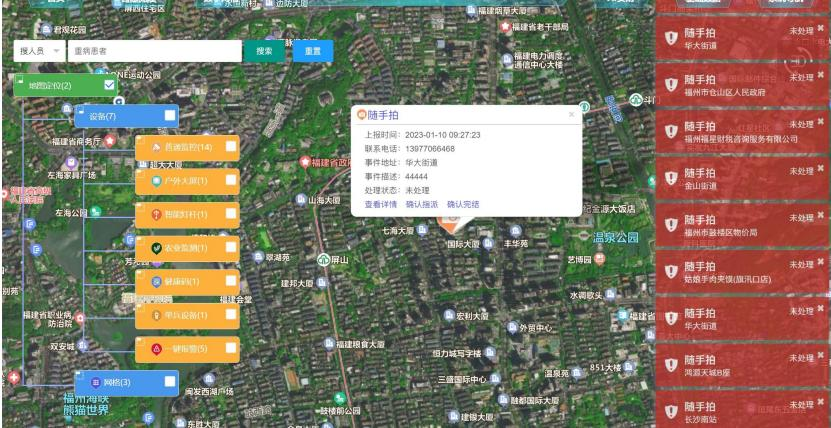This screenshot has width=831, height=428.
Task: Open the 搜人员 search type dropdown
Action: pyautogui.click(x=40, y=51)
